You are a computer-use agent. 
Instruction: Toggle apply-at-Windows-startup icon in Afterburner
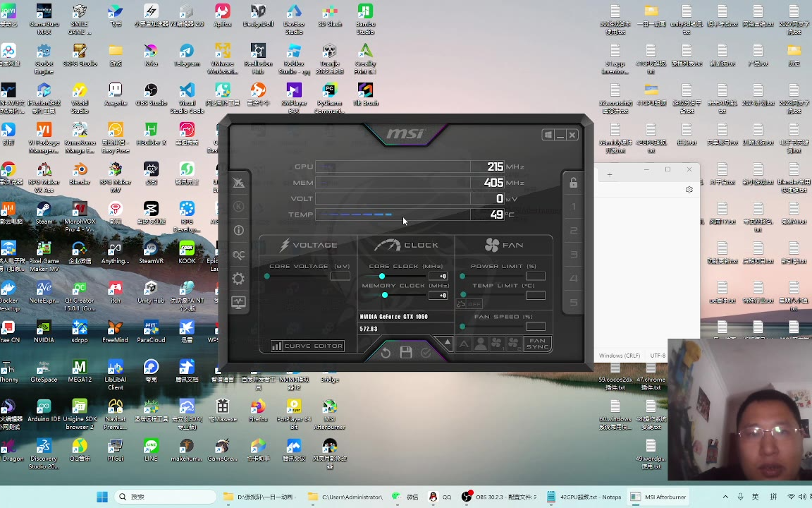pyautogui.click(x=548, y=135)
